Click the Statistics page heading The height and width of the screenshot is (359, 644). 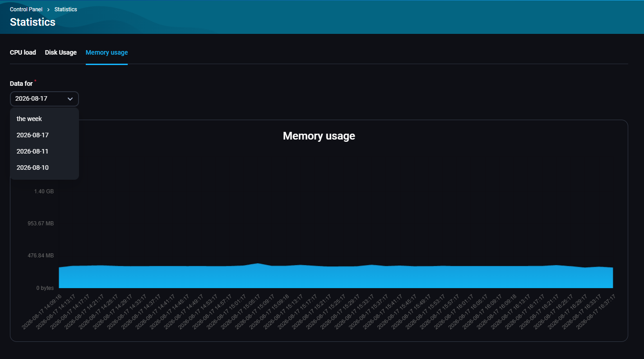pyautogui.click(x=32, y=22)
